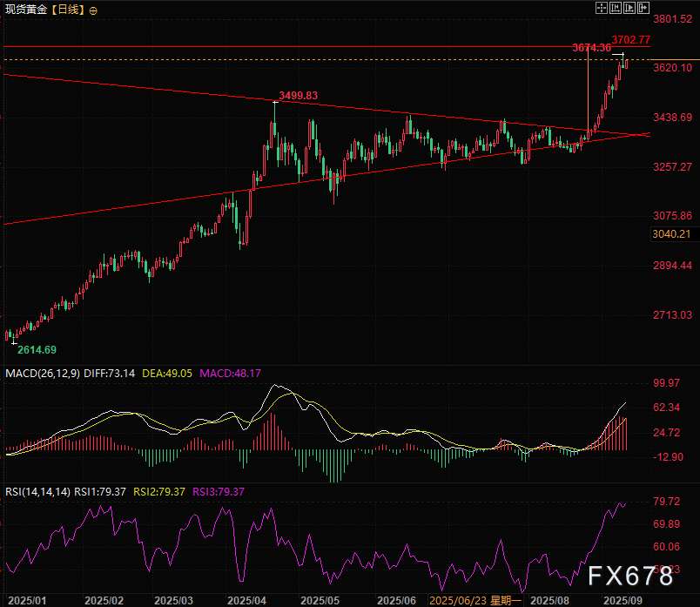
Task: Click the 3499.83 peak price label
Action: coord(298,95)
